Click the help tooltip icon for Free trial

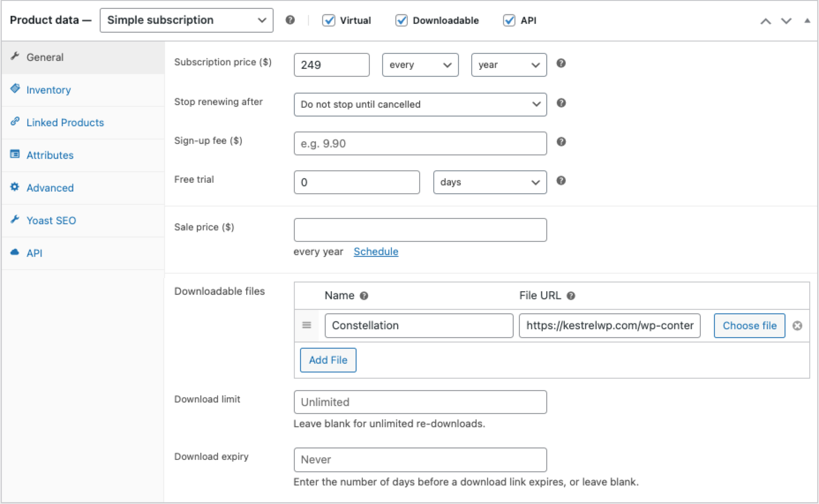pyautogui.click(x=561, y=181)
